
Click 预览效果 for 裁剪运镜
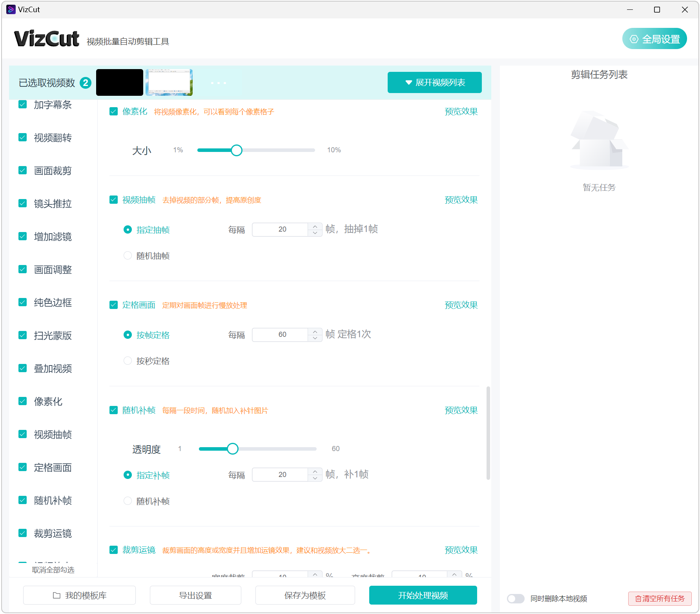pos(461,550)
